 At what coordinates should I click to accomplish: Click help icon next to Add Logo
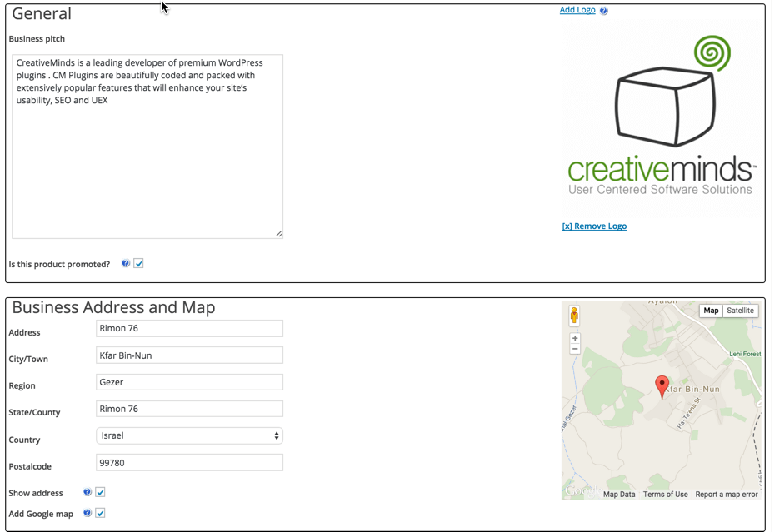pyautogui.click(x=604, y=11)
